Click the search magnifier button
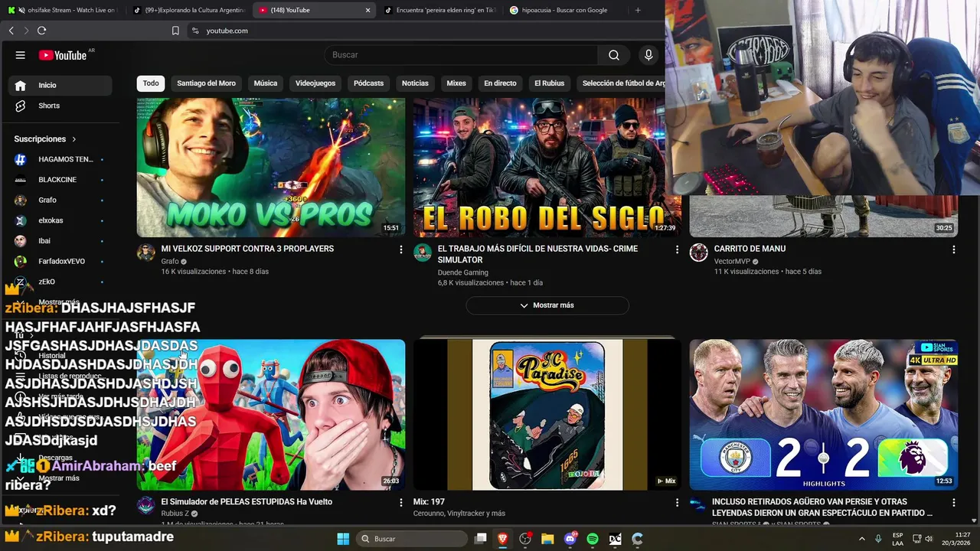 pos(614,55)
